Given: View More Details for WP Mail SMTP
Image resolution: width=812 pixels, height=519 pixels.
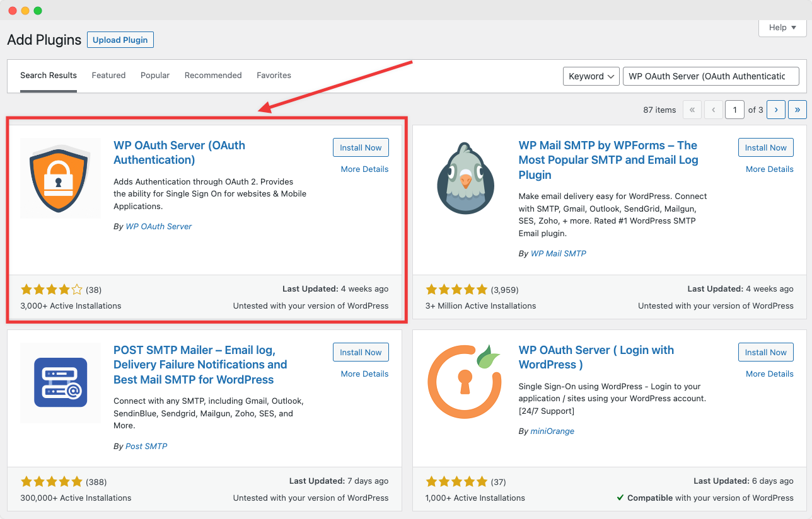Looking at the screenshot, I should 770,169.
